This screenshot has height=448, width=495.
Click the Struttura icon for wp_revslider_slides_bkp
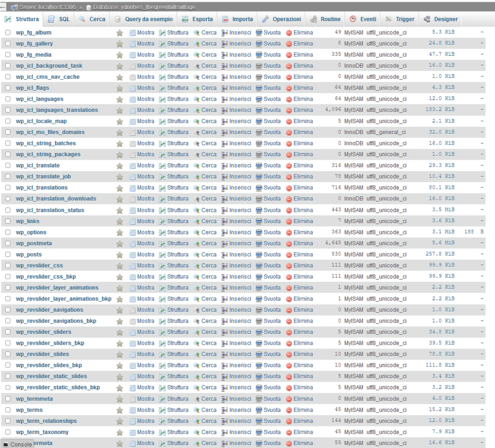162,365
